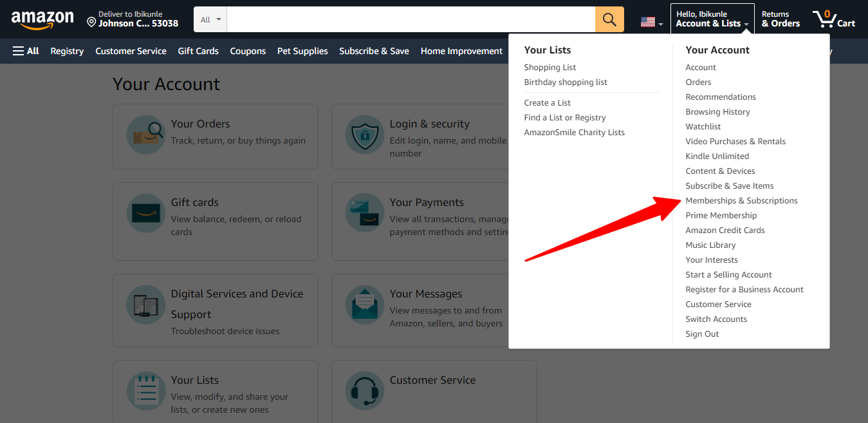Open Recommendations menu entry
Image resolution: width=868 pixels, height=423 pixels.
[x=721, y=97]
